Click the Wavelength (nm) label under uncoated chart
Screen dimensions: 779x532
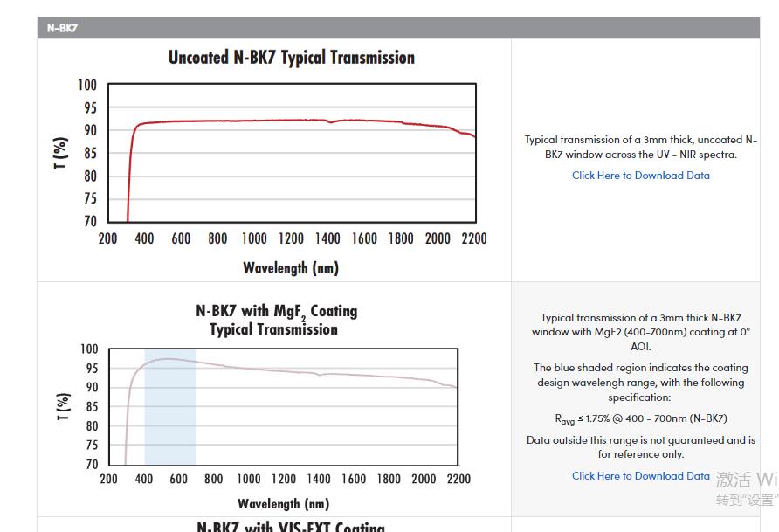(290, 267)
